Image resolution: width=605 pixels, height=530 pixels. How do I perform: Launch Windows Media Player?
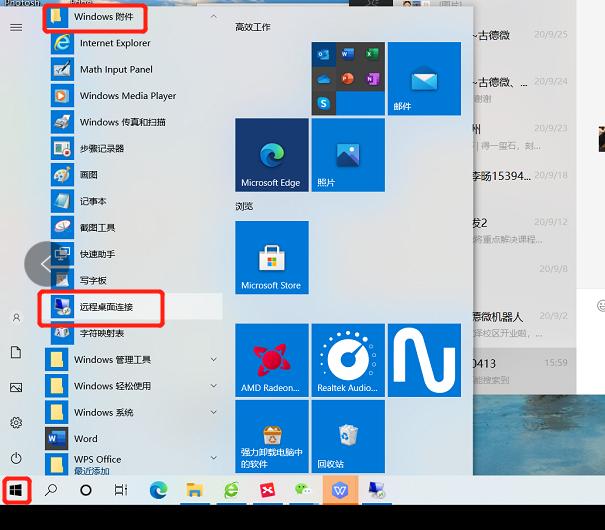pos(136,96)
